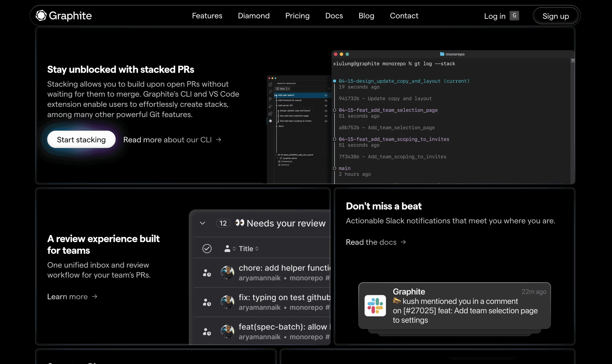Sort by the Title column
This screenshot has height=364, width=612.
[249, 249]
